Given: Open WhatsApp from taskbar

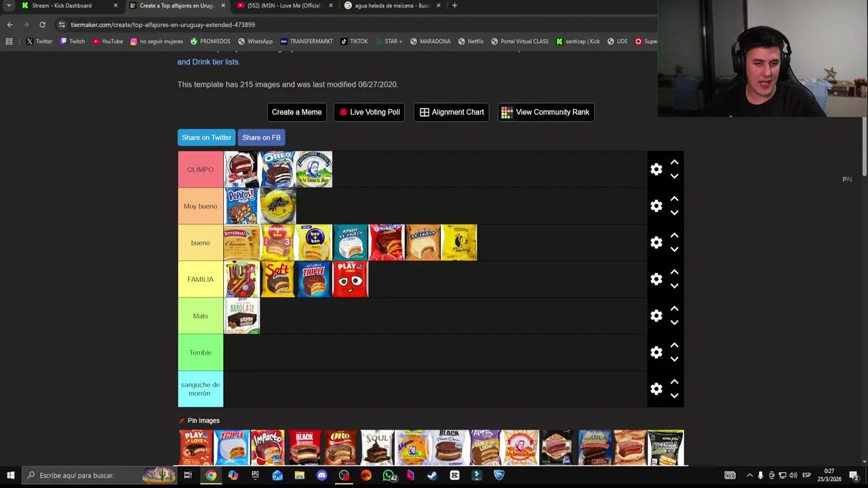Looking at the screenshot, I should coord(388,475).
